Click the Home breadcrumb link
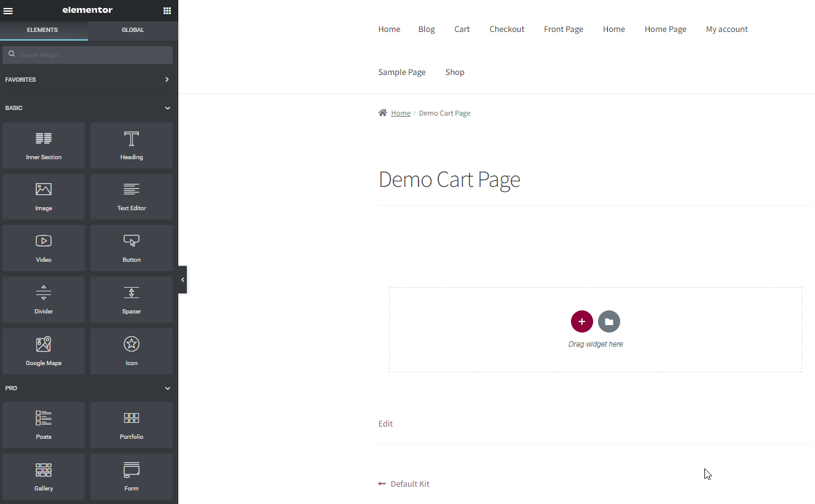This screenshot has width=815, height=504. (401, 113)
